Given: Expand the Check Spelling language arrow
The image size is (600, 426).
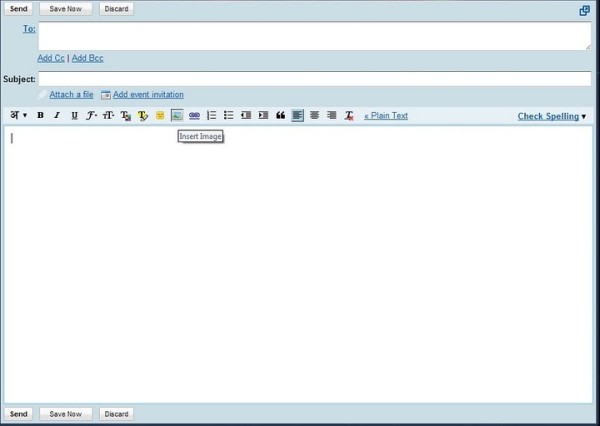Looking at the screenshot, I should pyautogui.click(x=584, y=117).
